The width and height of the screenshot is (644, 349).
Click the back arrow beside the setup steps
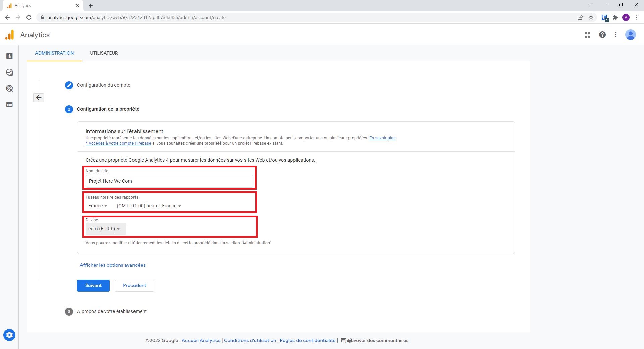(39, 98)
